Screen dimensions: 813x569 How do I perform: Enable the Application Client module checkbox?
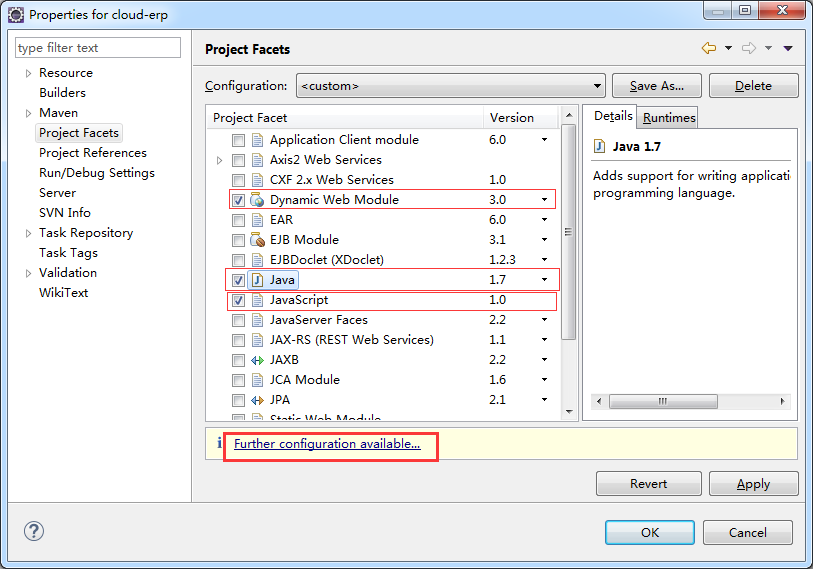239,141
